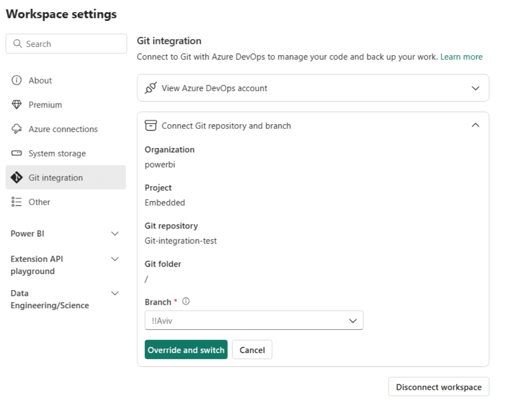
Task: Click the search magnifier icon
Action: 17,43
